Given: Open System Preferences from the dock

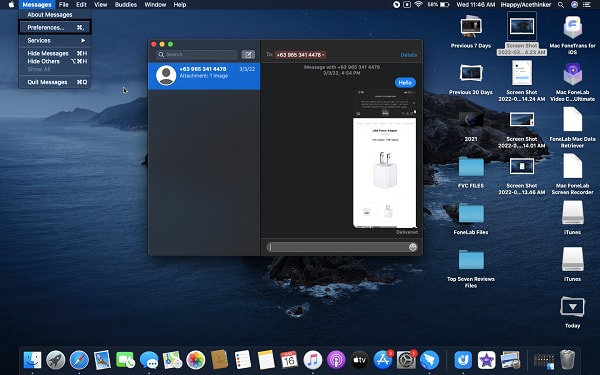Looking at the screenshot, I should (406, 360).
